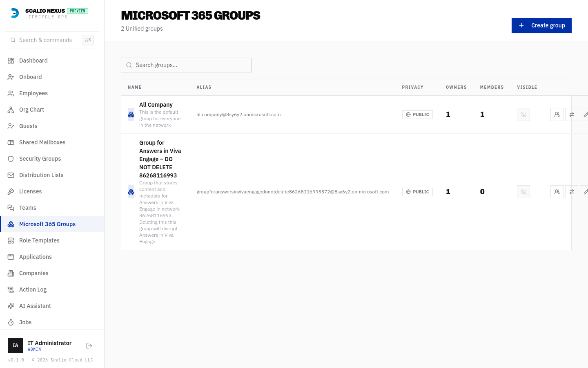The width and height of the screenshot is (588, 368).
Task: Click the allcompany@8sy6y2.onmicrosoft.com alias
Action: click(x=238, y=114)
